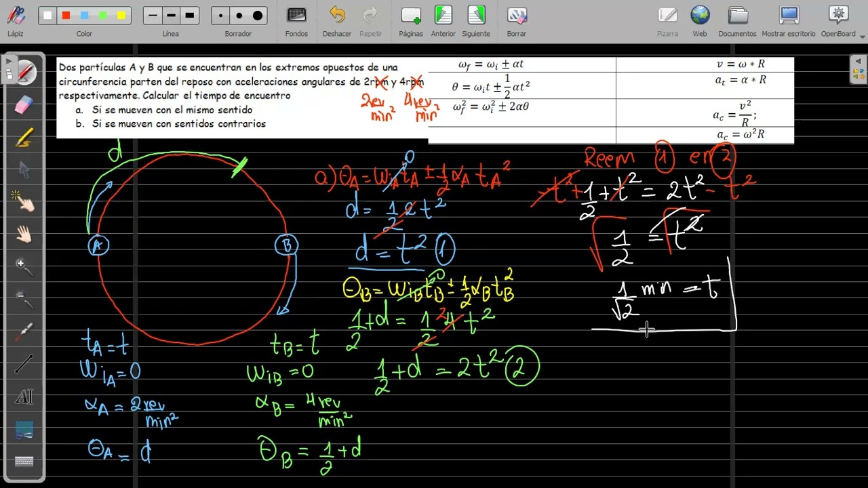868x488 pixels.
Task: Select the zoom in magnifier tool
Action: pos(24,267)
